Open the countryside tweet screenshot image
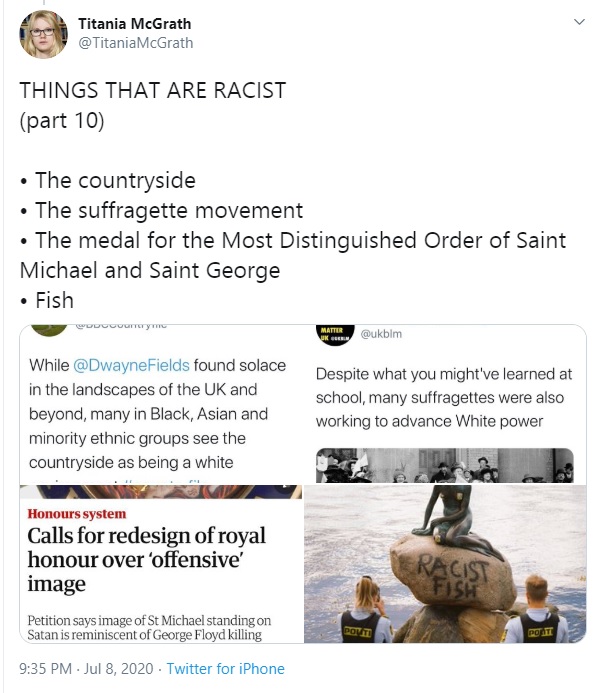Screen dimensions: 602x693 (x=161, y=404)
